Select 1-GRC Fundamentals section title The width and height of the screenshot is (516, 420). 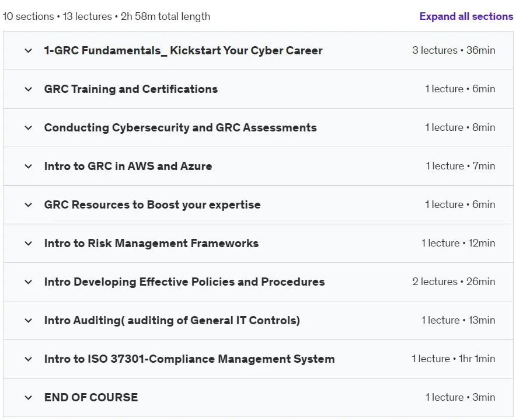point(183,50)
